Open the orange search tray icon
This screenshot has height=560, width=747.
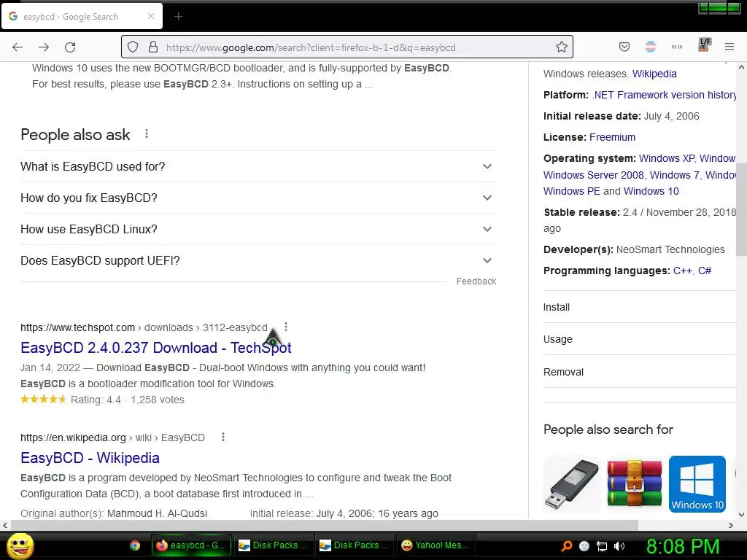tap(566, 545)
